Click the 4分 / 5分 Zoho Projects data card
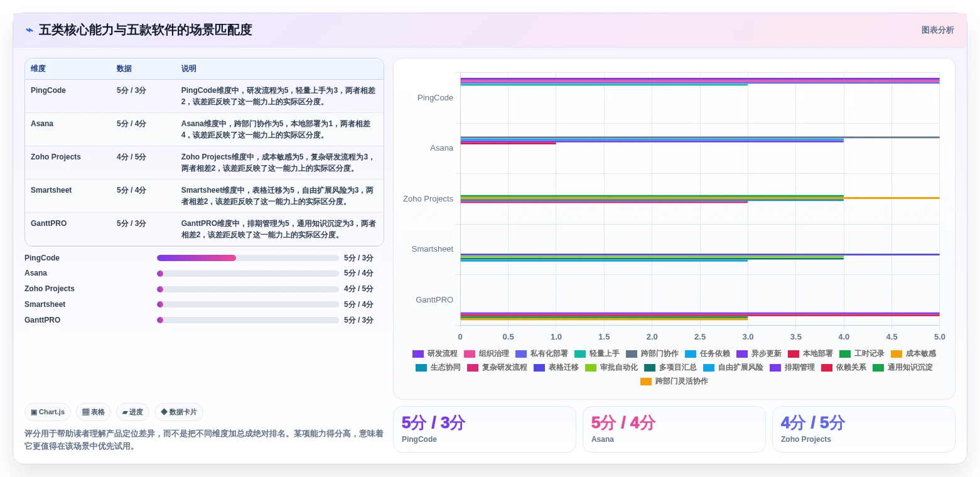980x477 pixels. [864, 429]
